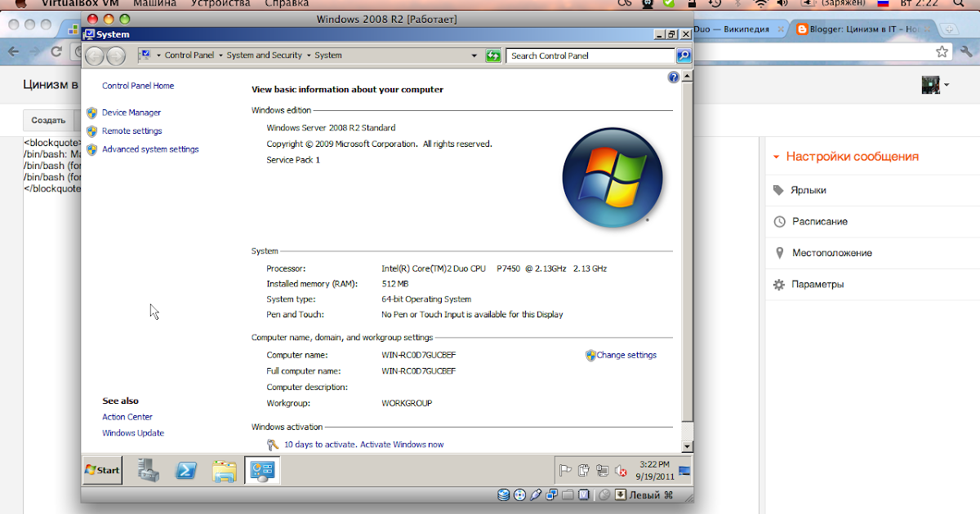Open a new tab in Chrome

pyautogui.click(x=950, y=29)
